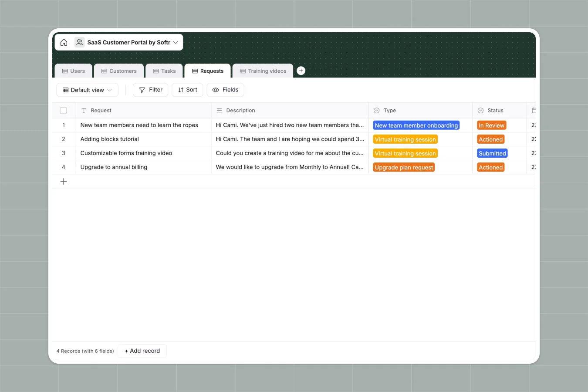Click the eye icon inside the Fields button

click(215, 90)
